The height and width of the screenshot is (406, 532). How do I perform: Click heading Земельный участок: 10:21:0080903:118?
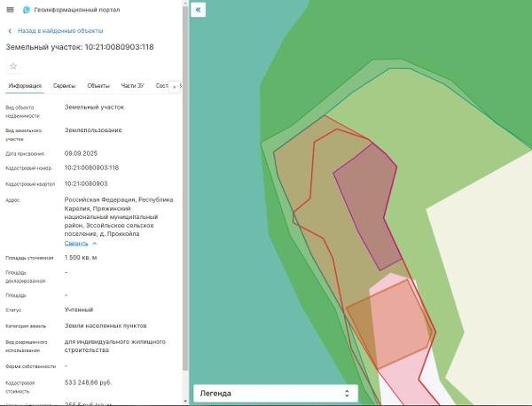80,47
